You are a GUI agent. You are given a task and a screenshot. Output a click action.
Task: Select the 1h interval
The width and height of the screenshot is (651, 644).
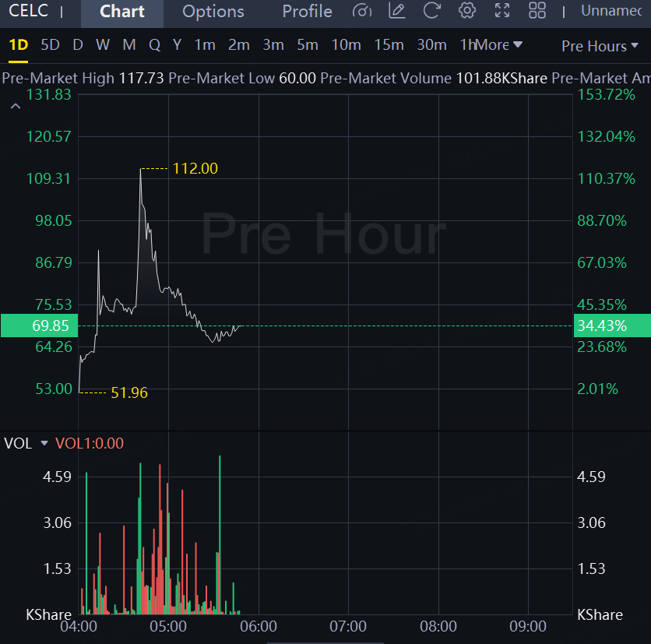click(466, 45)
